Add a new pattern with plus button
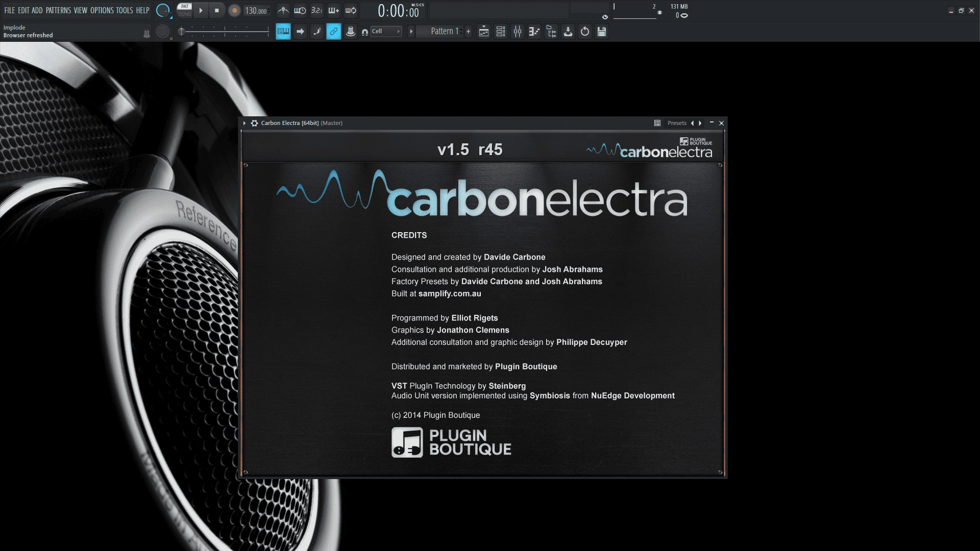The width and height of the screenshot is (980, 551). click(468, 32)
